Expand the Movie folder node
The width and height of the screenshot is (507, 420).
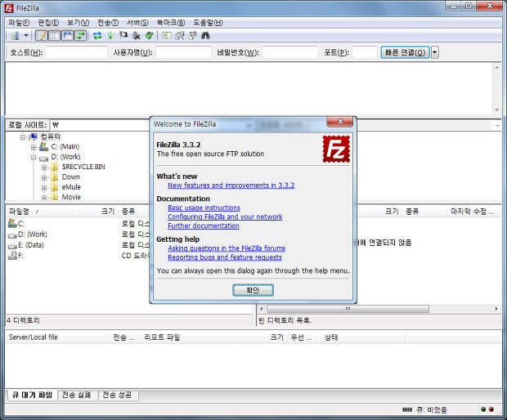point(44,198)
